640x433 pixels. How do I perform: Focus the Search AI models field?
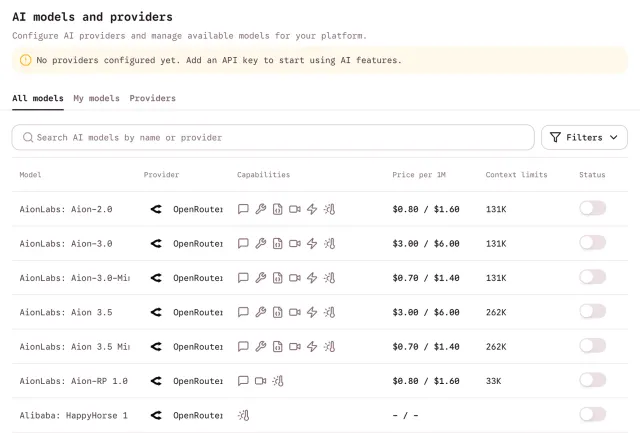(273, 138)
